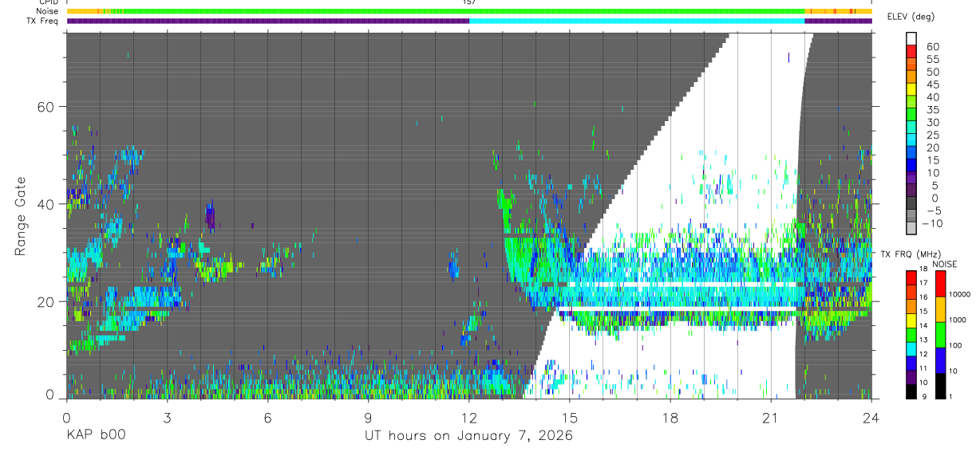Click the cyan portion of the TX Freq strip
Screen dimensions: 980x452
(x=637, y=21)
